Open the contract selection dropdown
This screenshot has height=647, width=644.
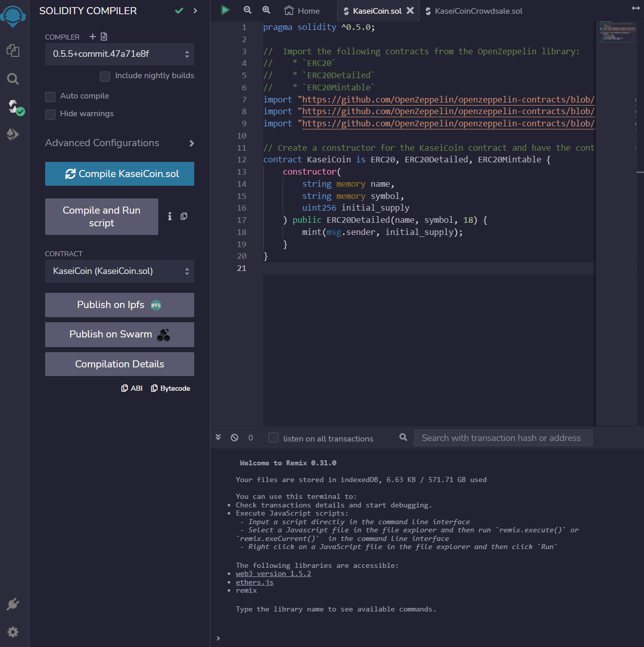point(120,271)
